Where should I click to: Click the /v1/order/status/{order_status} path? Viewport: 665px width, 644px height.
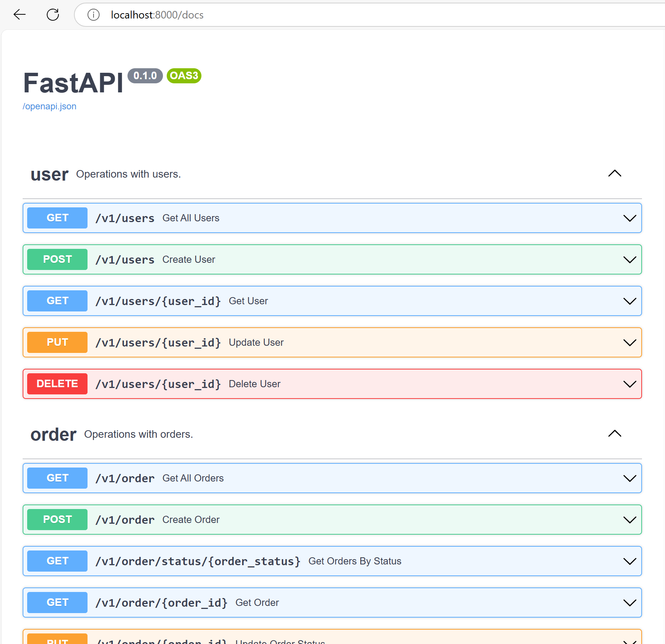point(198,561)
